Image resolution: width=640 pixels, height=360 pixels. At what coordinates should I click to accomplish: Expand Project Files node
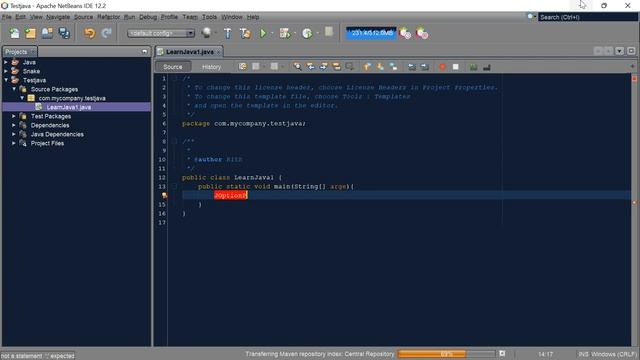[14, 143]
